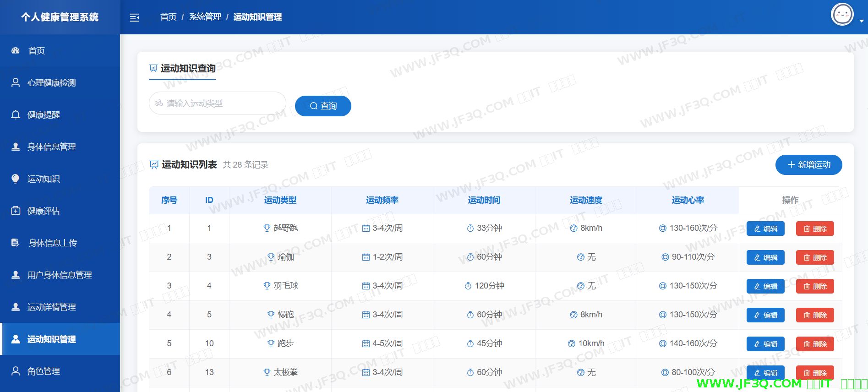Open 身体信息管理 in the sidebar
The height and width of the screenshot is (392, 868).
click(51, 147)
